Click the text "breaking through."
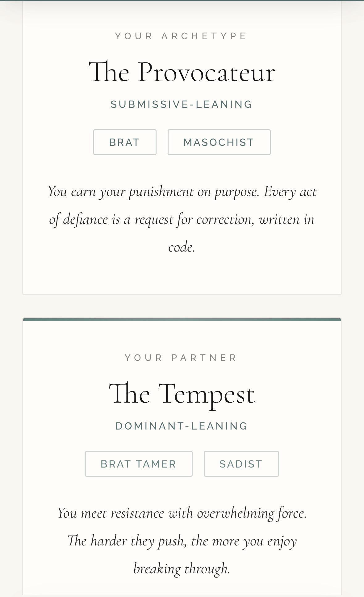 182,569
